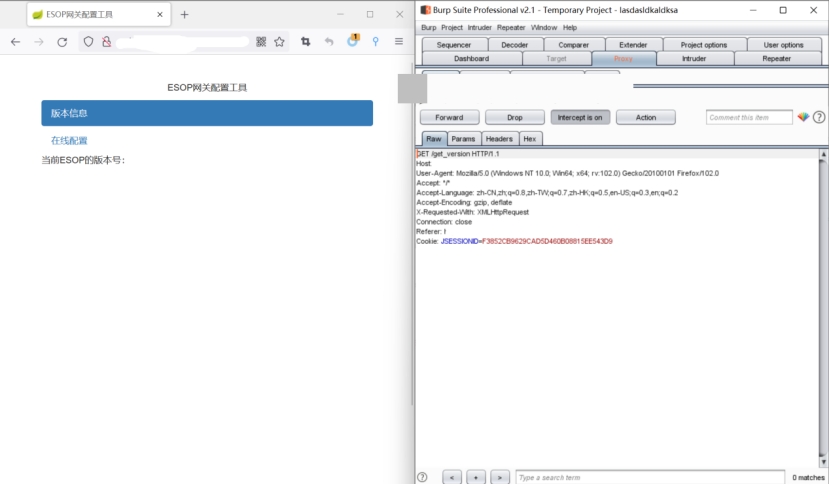Image resolution: width=830 pixels, height=485 pixels.
Task: Open the shield tracking protection icon
Action: click(x=88, y=41)
